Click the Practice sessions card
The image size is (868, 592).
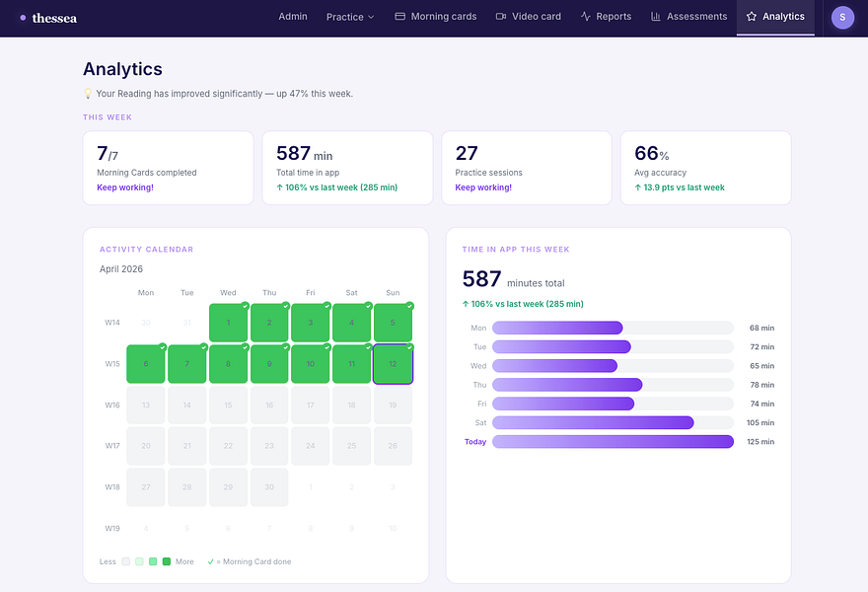point(527,168)
